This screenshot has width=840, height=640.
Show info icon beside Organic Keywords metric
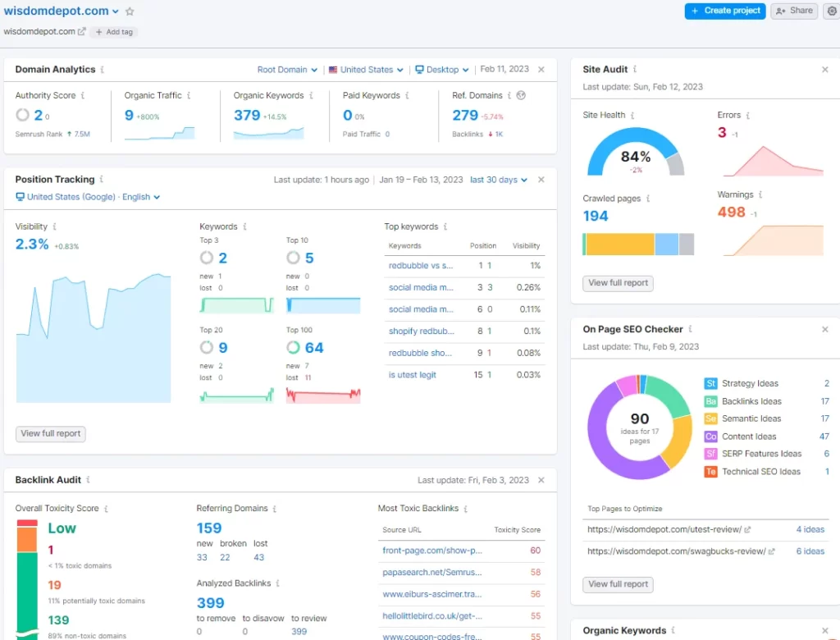coord(311,95)
